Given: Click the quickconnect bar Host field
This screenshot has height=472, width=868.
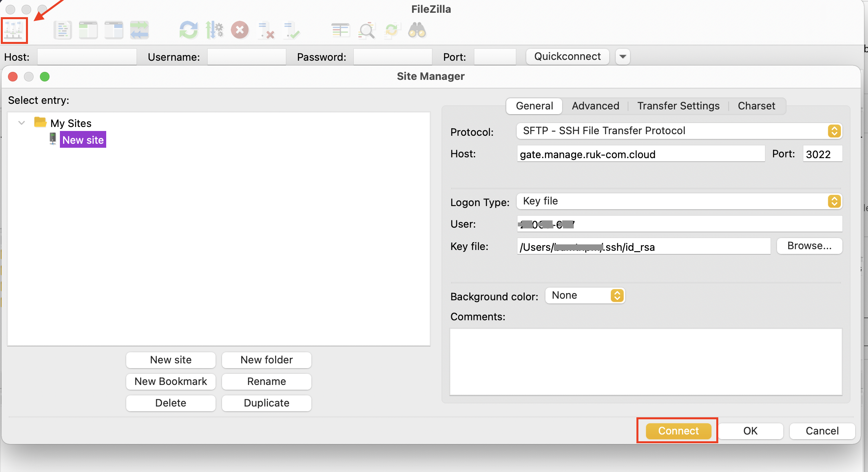Looking at the screenshot, I should (x=87, y=57).
